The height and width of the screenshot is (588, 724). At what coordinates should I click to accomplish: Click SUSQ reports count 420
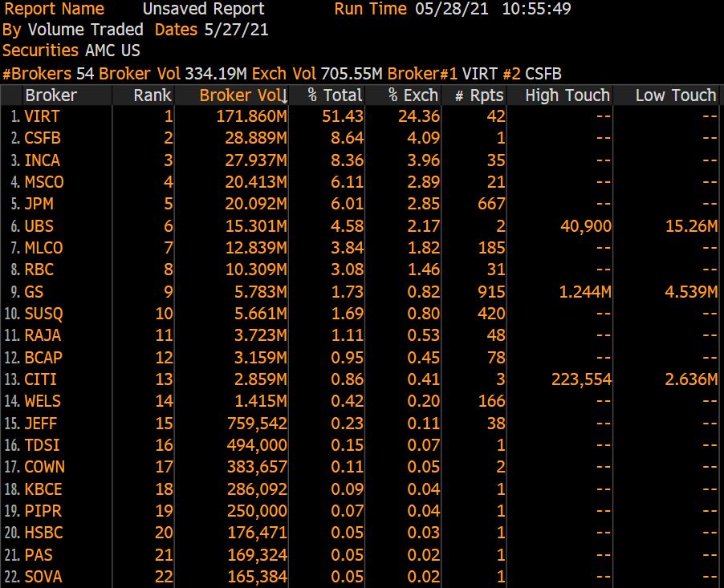(x=491, y=314)
